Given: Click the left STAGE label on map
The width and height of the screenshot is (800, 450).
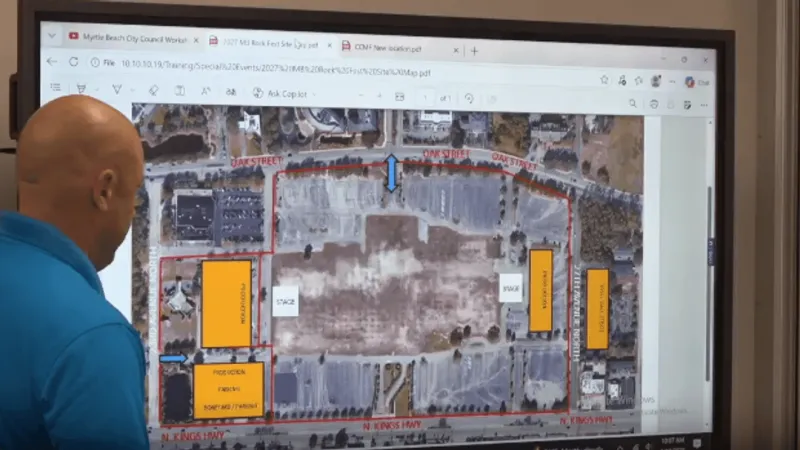Looking at the screenshot, I should [x=285, y=302].
